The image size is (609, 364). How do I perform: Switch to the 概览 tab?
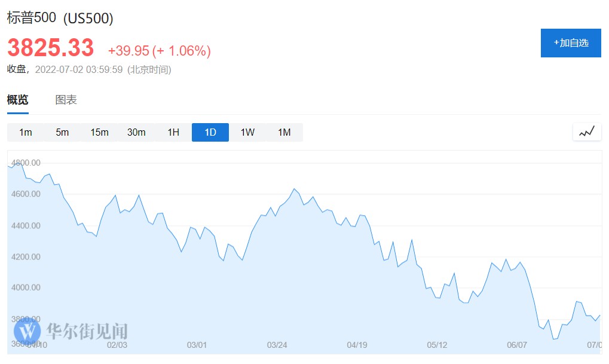(x=17, y=100)
